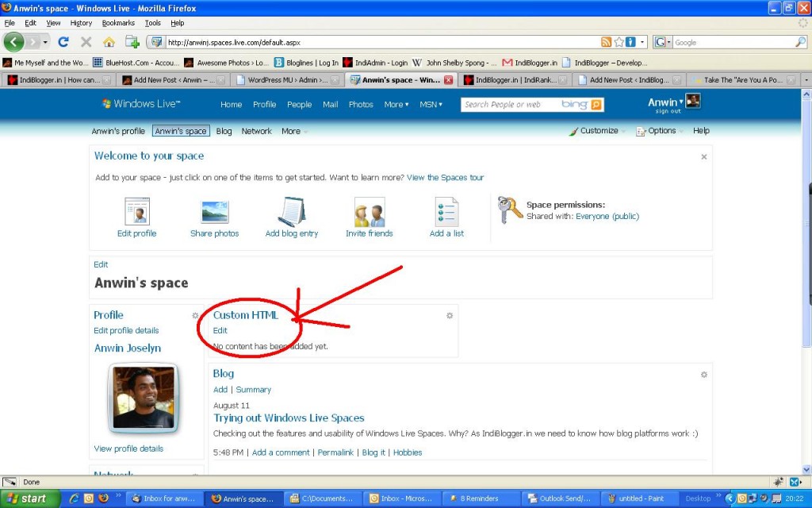Open the Network sub-navigation link
Screen dimensions: 812x508
(256, 131)
